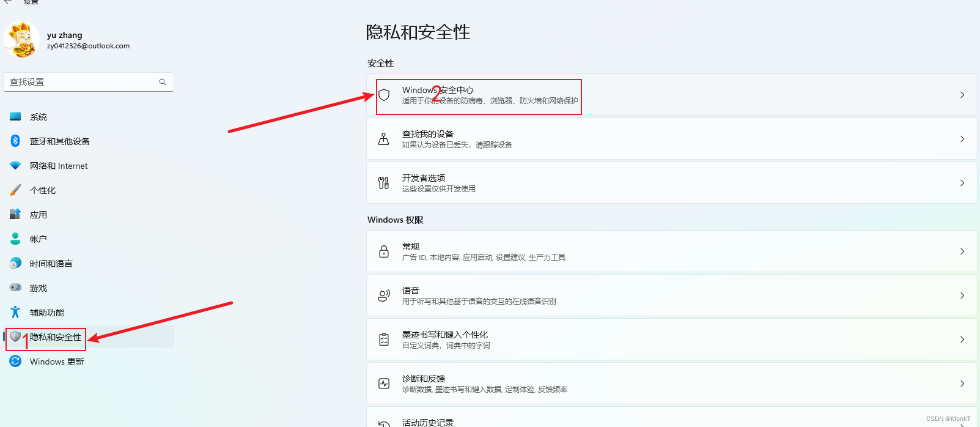Go to 蓝牙和其他设备 category
This screenshot has width=980, height=427.
(89, 141)
